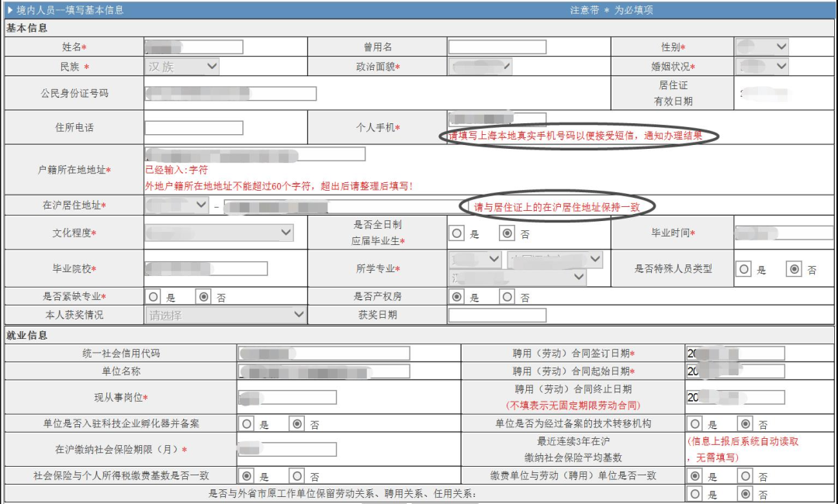This screenshot has height=504, width=838.
Task: Select 是 for 单位是否为经过备案的技术转移机构
Action: click(x=695, y=424)
